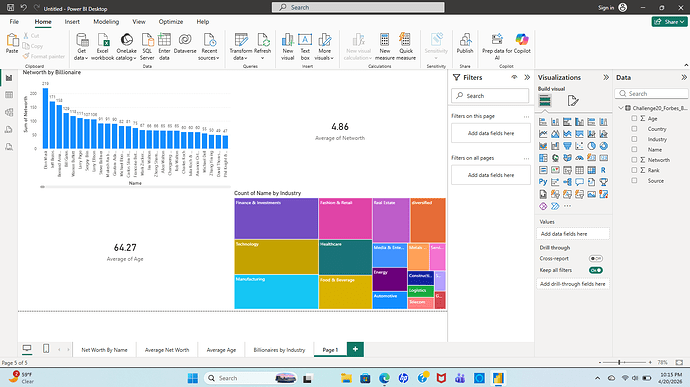The image size is (690, 387).
Task: Switch to Report view in the left sidebar
Action: [x=9, y=78]
